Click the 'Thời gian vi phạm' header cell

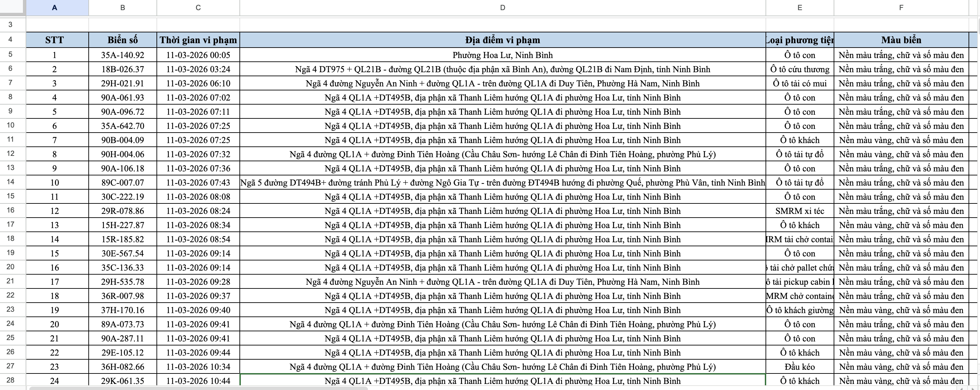(198, 40)
